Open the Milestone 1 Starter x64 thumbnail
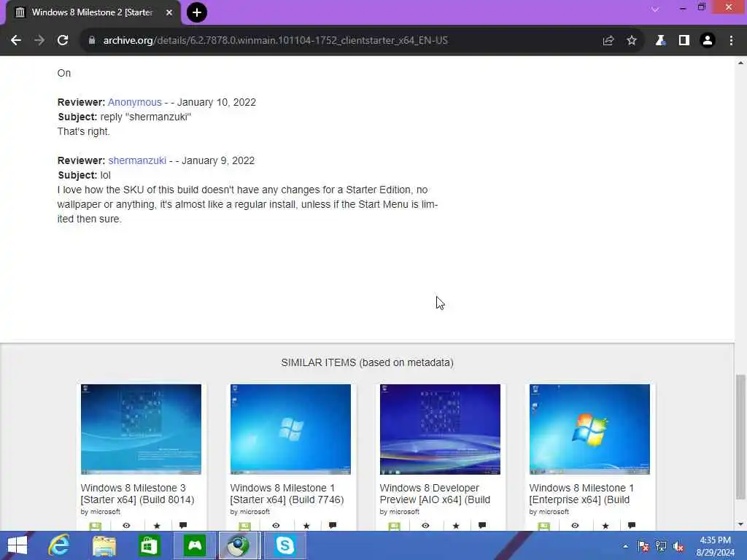 tap(290, 429)
